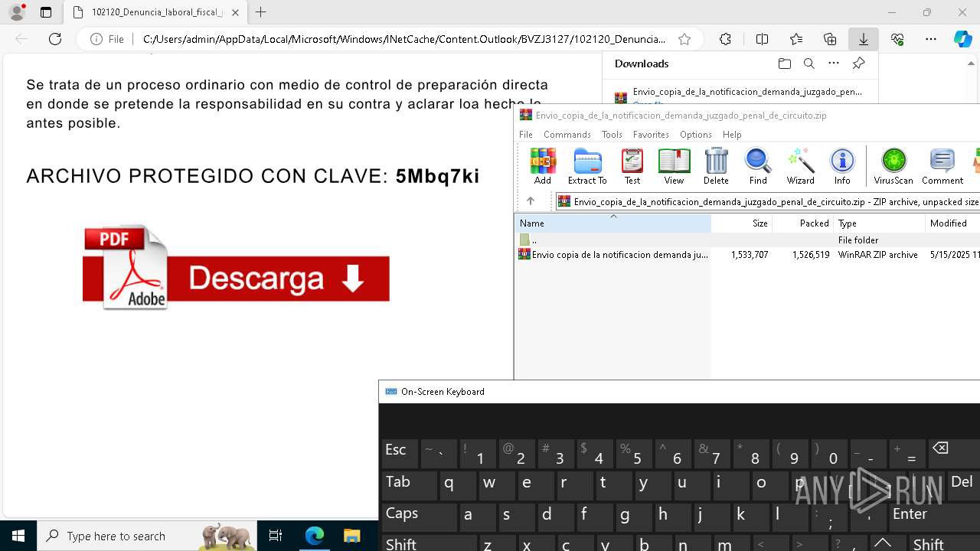
Task: Open more options in Downloads panel
Action: [x=834, y=64]
